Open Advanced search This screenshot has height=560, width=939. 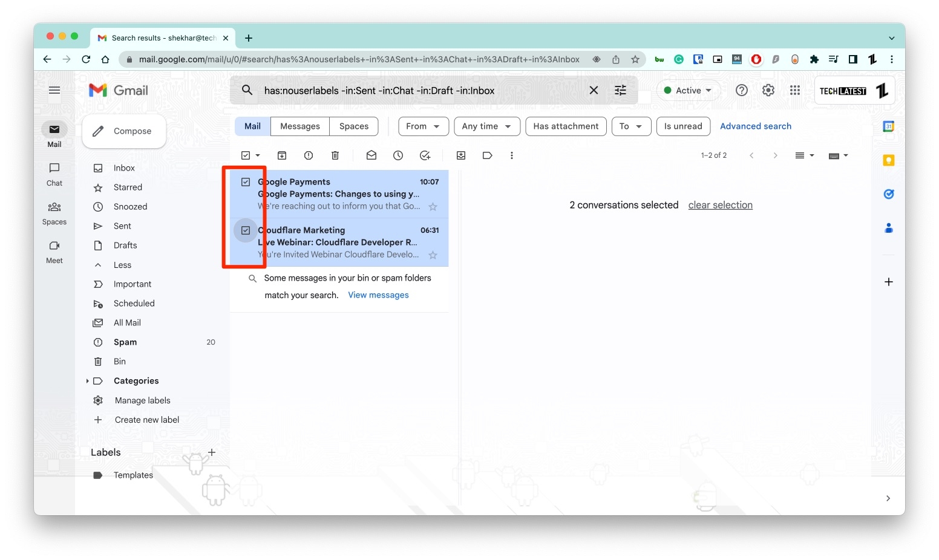click(755, 126)
